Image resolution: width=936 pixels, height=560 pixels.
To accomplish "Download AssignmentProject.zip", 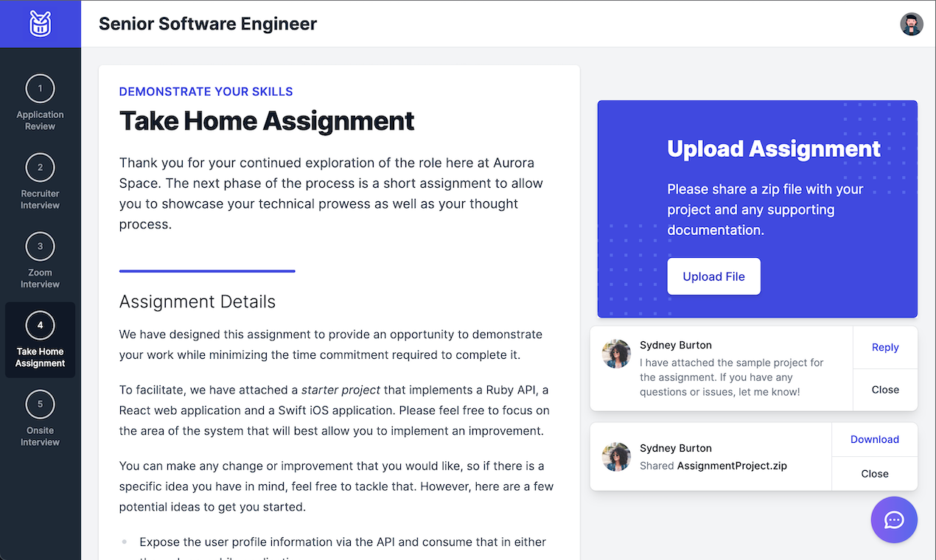I will (875, 439).
